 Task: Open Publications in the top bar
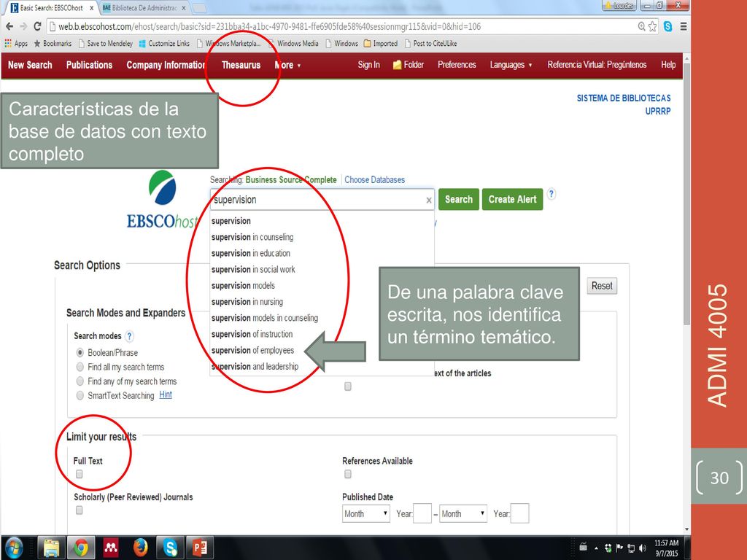(x=89, y=65)
